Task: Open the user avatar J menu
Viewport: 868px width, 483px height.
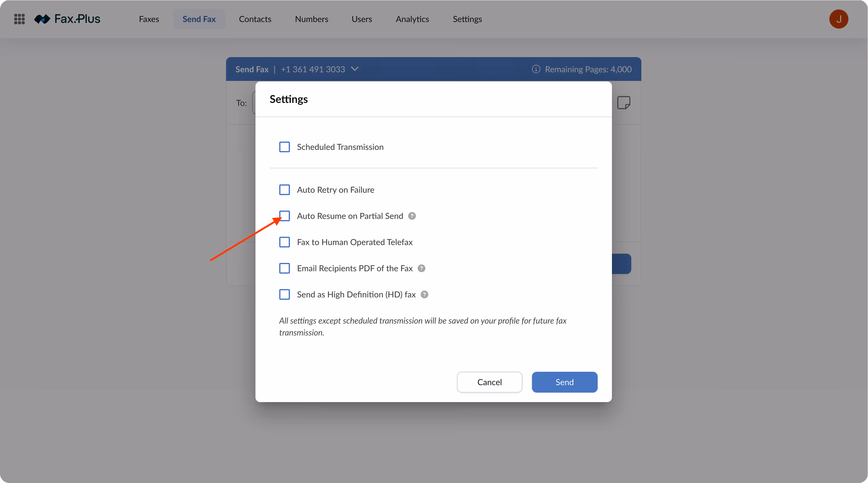Action: coord(839,19)
